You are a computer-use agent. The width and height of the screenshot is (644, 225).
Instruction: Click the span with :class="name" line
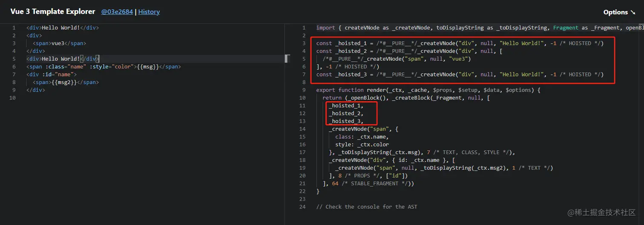tap(103, 66)
